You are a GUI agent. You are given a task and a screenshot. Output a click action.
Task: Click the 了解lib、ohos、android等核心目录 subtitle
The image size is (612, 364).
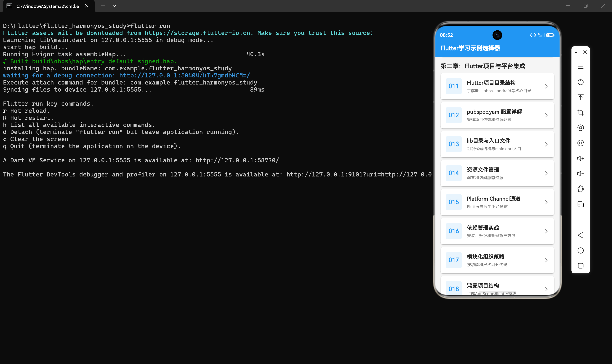499,91
